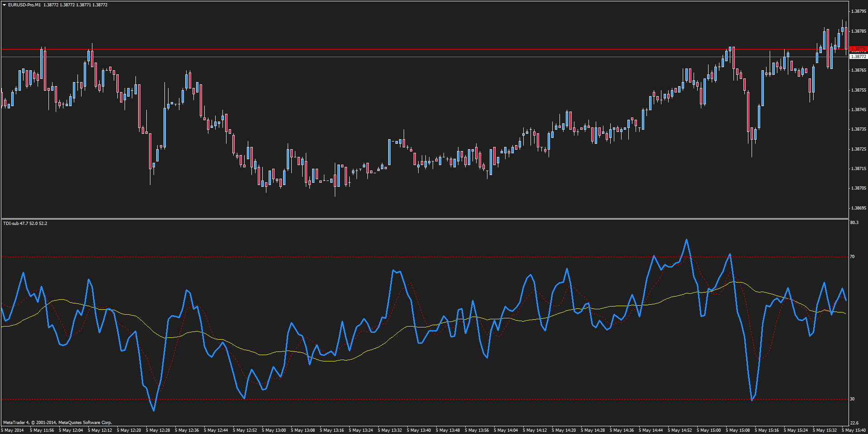Click the 22.6 indicator scale value

(854, 423)
